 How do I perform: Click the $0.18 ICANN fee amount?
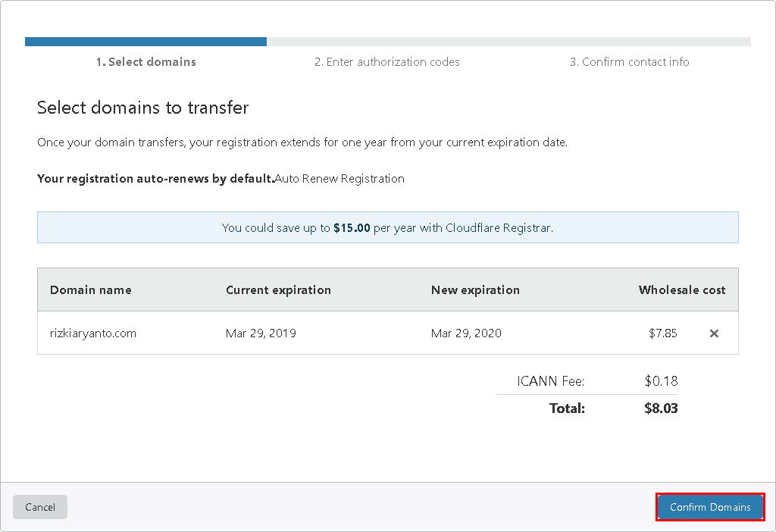click(x=661, y=381)
